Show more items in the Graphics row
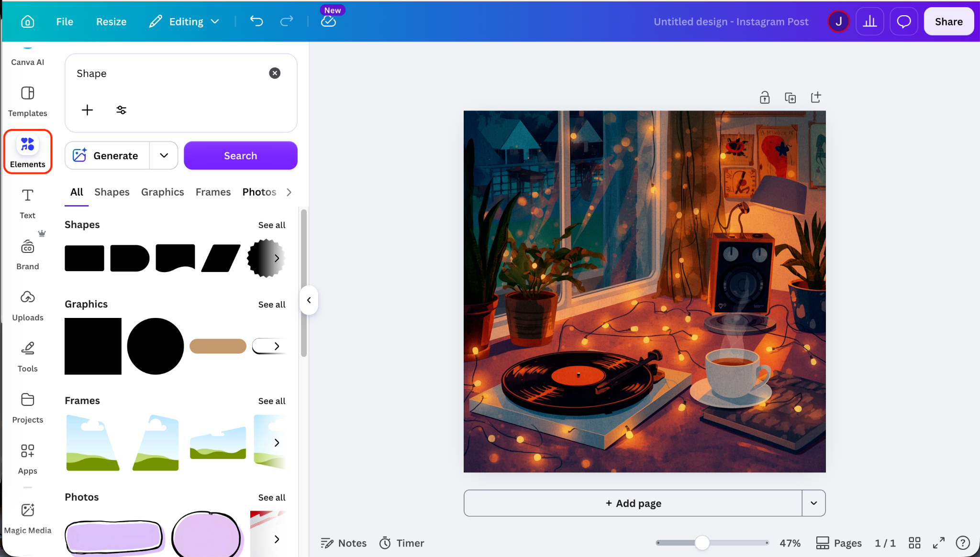 (x=277, y=346)
